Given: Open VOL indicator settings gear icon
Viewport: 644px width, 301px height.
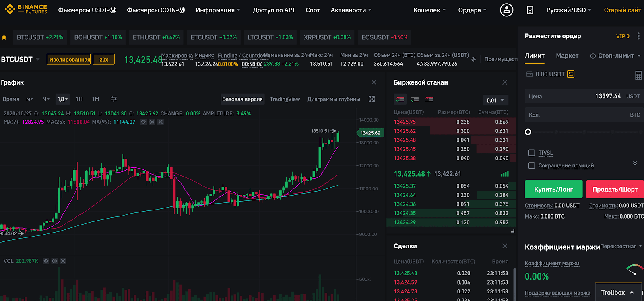Looking at the screenshot, I should (x=55, y=261).
